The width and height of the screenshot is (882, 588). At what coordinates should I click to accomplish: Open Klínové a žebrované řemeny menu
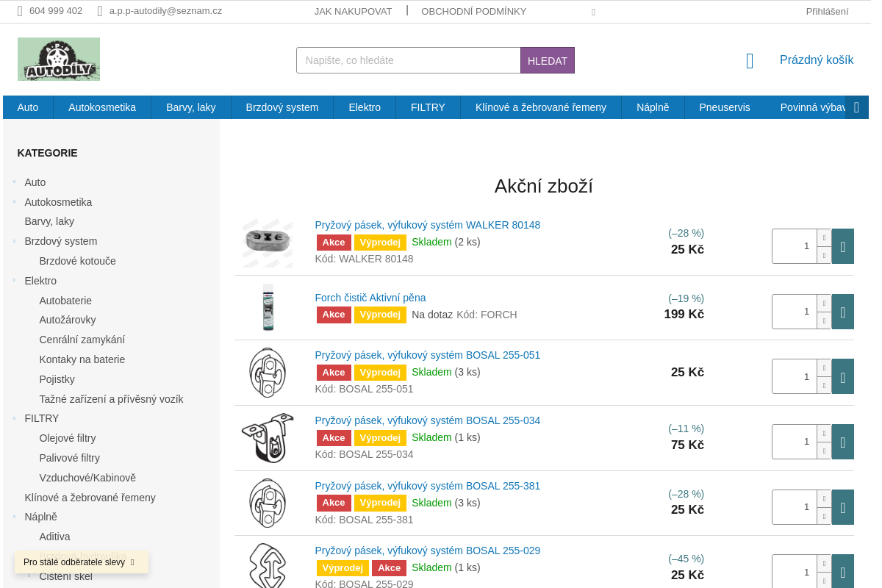click(541, 107)
